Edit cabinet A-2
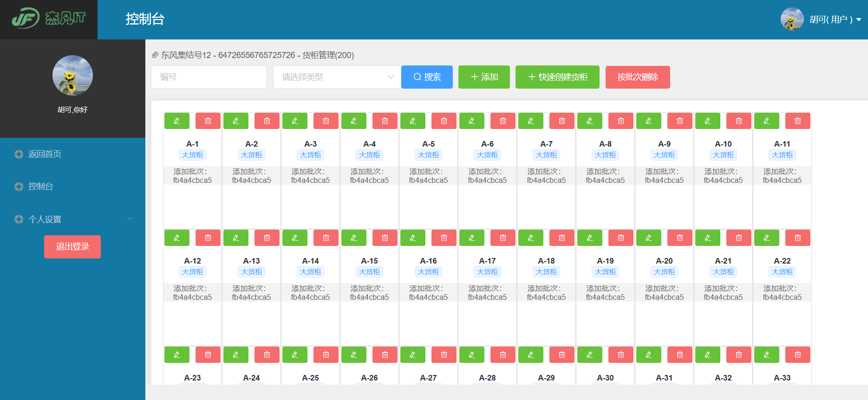Viewport: 868px width, 400px height. [236, 121]
